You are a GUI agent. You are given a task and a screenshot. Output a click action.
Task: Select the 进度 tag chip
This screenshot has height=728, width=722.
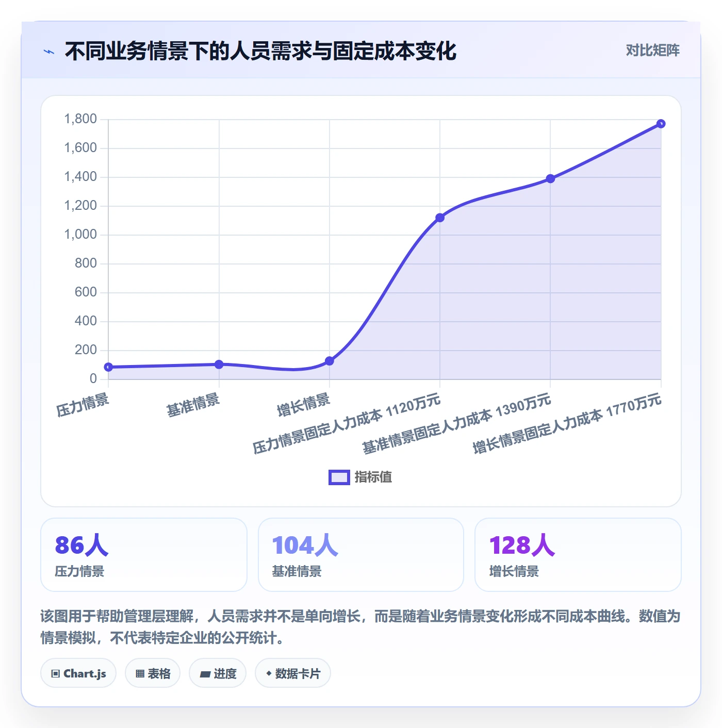click(218, 673)
